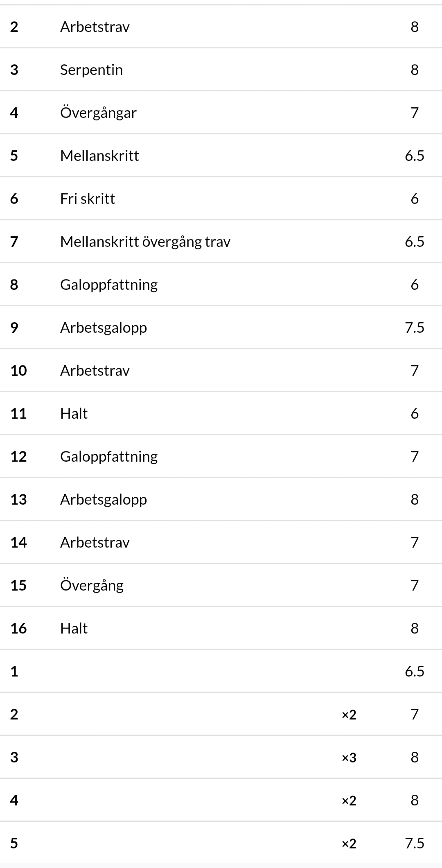Click the ×2 multiplier beside score 7.5

click(x=349, y=843)
